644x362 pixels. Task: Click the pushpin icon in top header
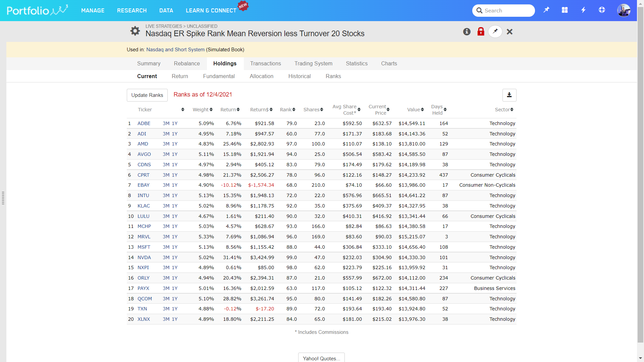coord(546,10)
